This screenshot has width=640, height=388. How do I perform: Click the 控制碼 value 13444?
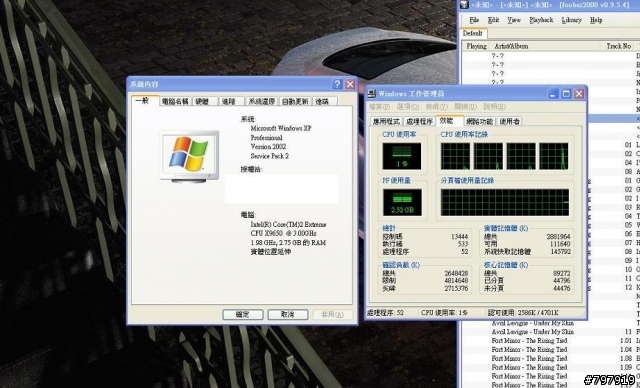click(x=459, y=237)
